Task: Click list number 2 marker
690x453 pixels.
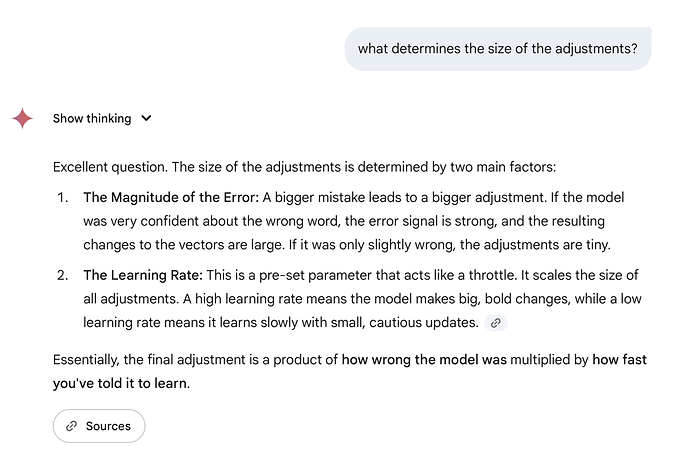Action: [62, 276]
